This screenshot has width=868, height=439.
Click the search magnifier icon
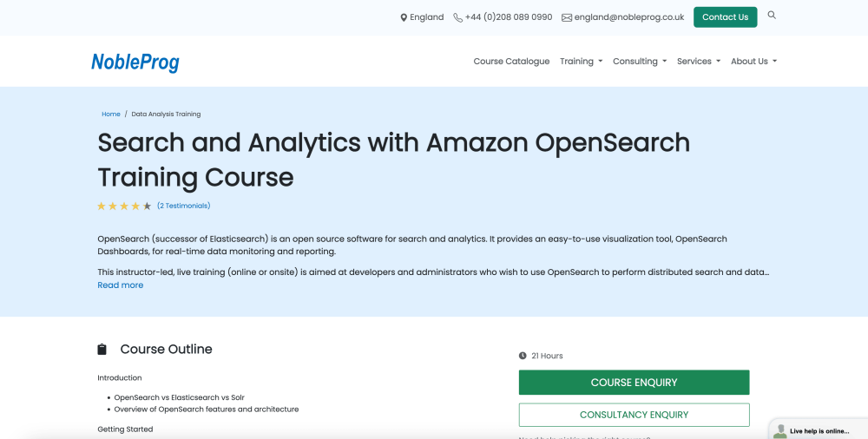[x=772, y=16]
